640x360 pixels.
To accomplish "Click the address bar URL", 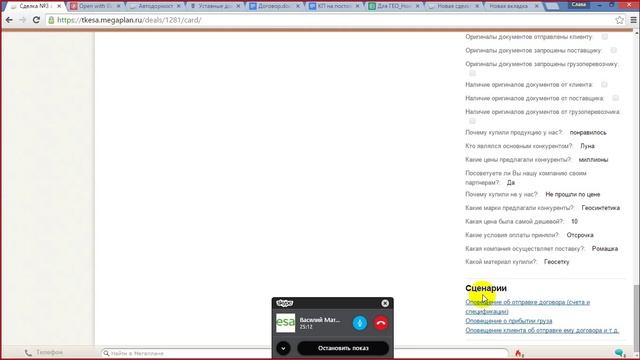I will 129,20.
